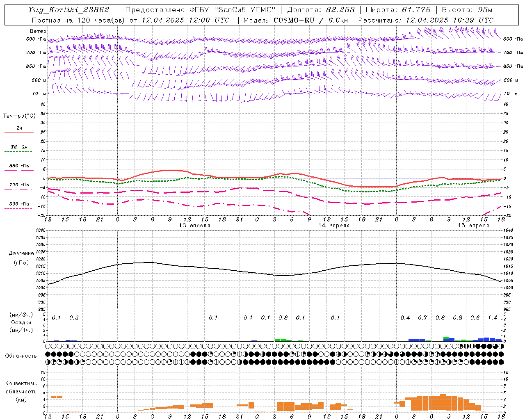
Task: Click the (мм/1ч.) precipitation unit label
Action: [x=21, y=330]
